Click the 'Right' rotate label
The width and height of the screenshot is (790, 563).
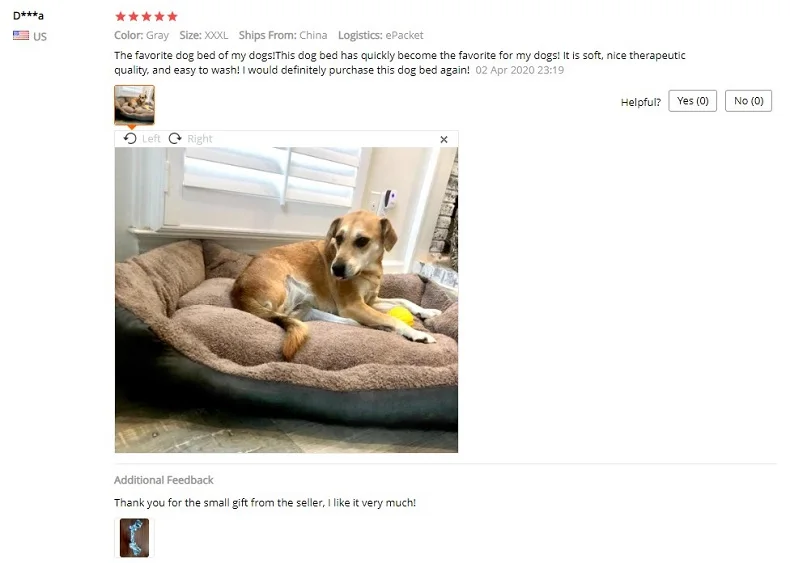(200, 139)
